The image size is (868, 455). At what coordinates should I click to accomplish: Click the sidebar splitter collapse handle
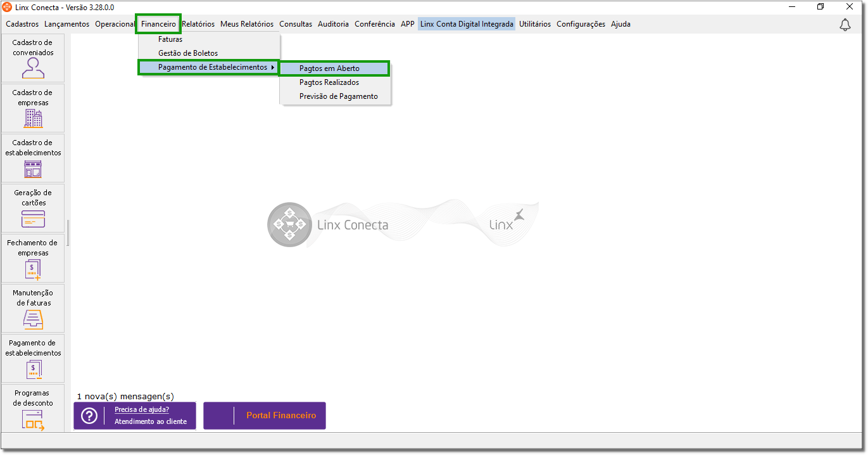click(x=68, y=233)
